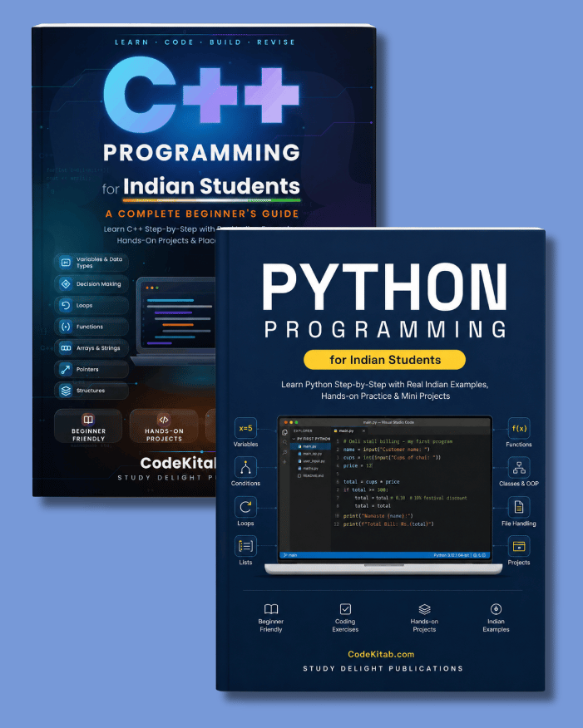Click the Functions icon on the C++ cover
This screenshot has width=583, height=728.
pos(66,327)
